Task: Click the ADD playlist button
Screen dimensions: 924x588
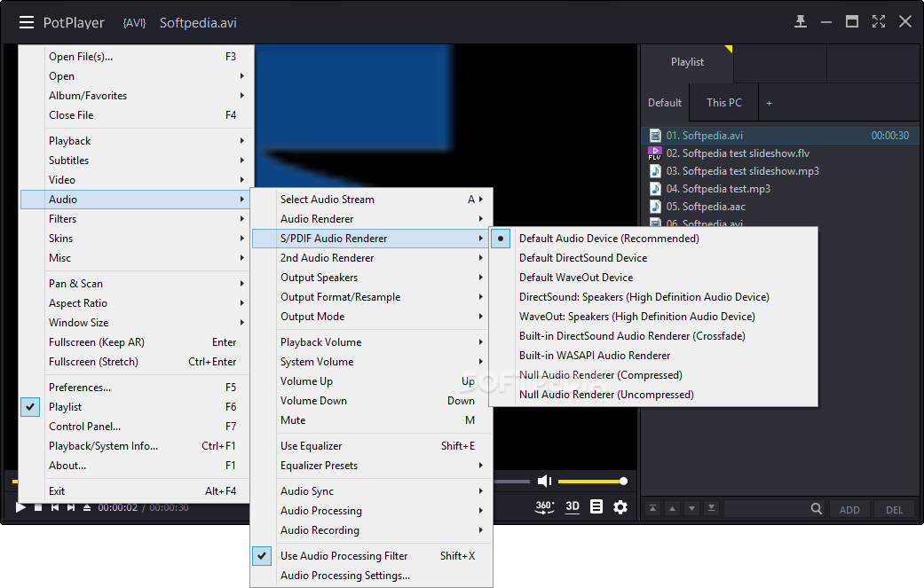Action: [849, 509]
